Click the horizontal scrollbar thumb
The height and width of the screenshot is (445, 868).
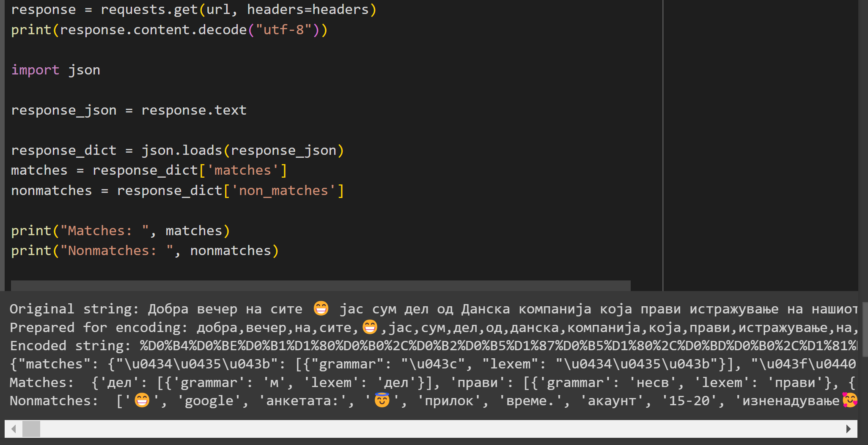click(31, 429)
